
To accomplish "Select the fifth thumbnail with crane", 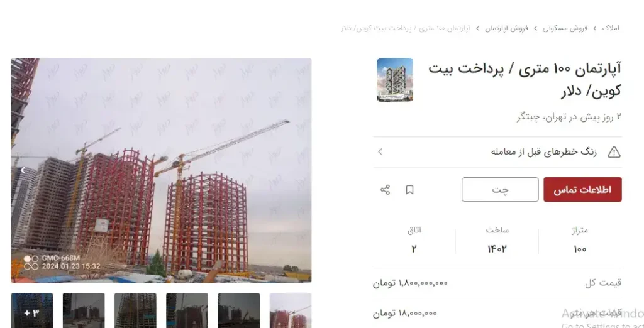I will pyautogui.click(x=238, y=310).
